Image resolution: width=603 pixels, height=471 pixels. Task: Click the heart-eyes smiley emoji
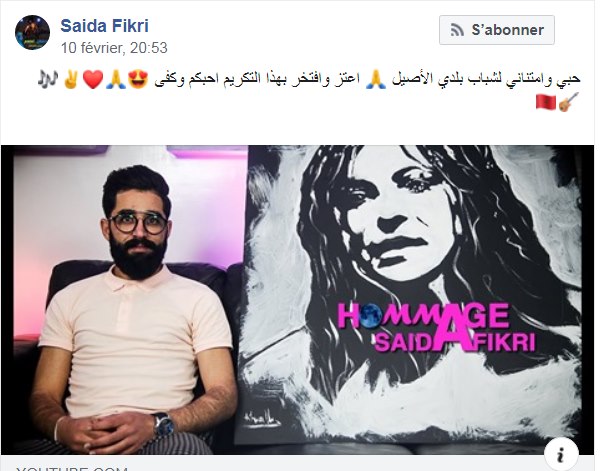pos(138,80)
